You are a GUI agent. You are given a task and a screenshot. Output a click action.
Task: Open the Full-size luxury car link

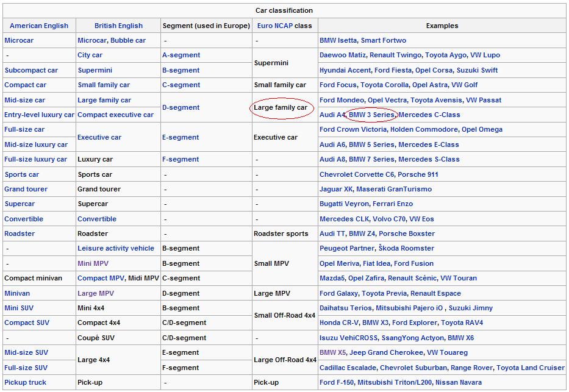coord(35,159)
